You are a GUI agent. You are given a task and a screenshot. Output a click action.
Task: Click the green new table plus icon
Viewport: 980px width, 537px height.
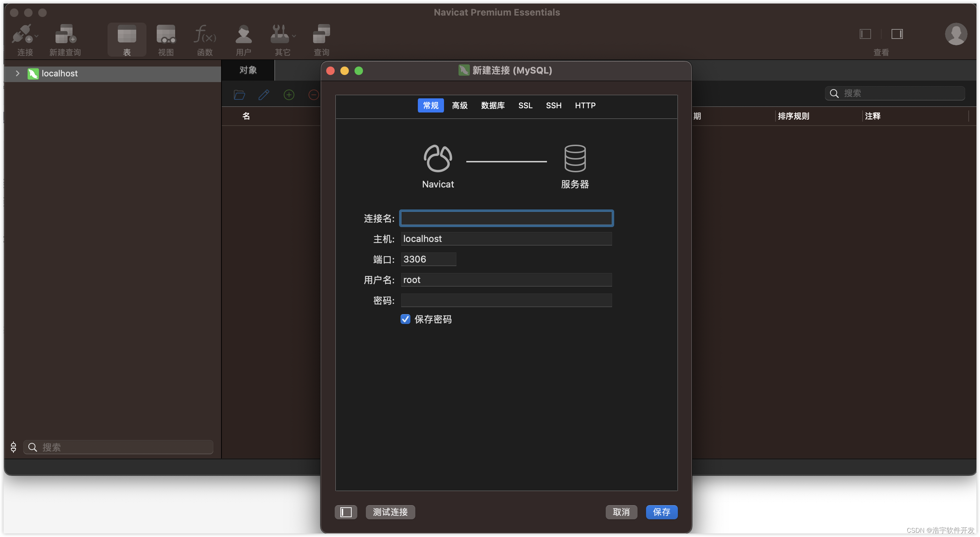click(x=289, y=95)
